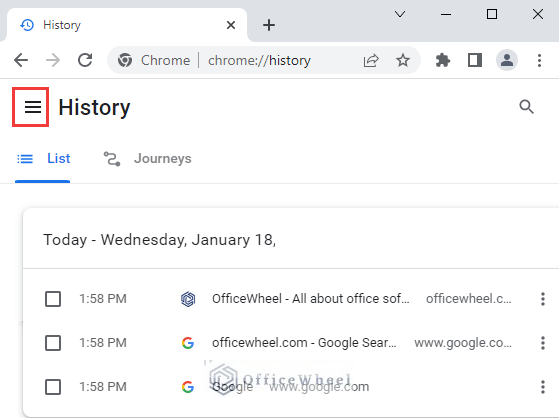Viewport: 559px width, 418px height.
Task: Switch to the List tab
Action: (x=43, y=159)
